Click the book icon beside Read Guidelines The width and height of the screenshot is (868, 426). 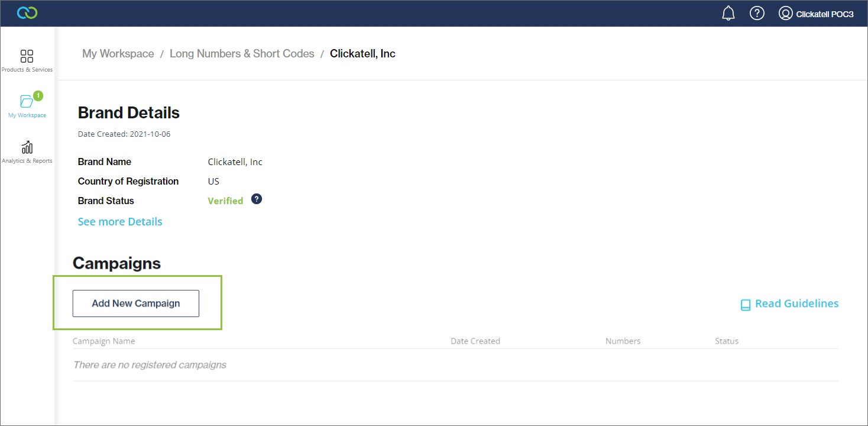746,305
